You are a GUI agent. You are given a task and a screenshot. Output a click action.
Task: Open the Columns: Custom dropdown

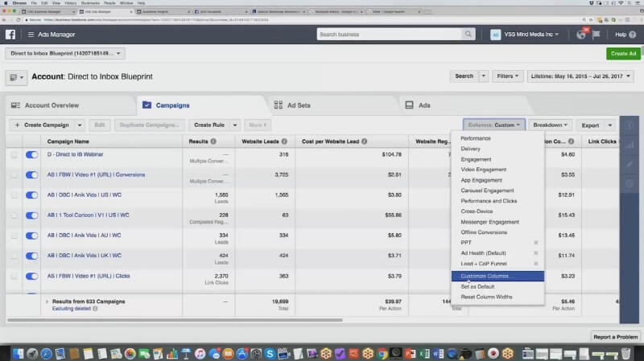493,125
